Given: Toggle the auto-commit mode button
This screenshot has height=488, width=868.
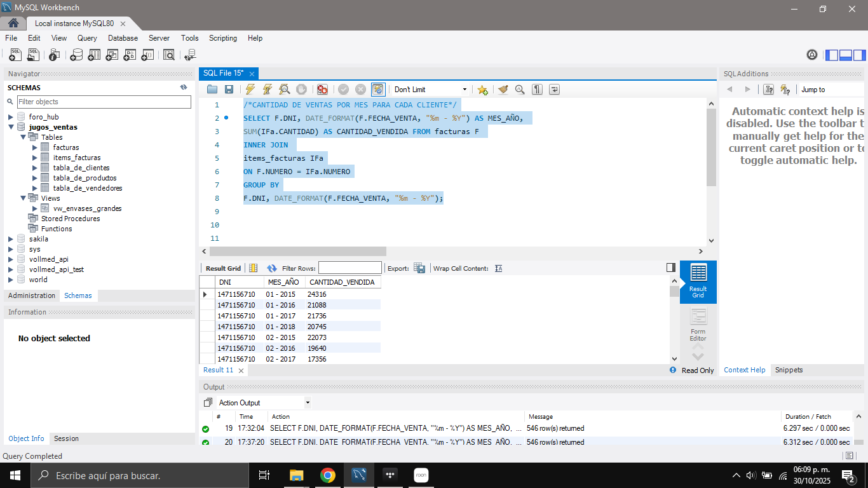Looking at the screenshot, I should 378,90.
